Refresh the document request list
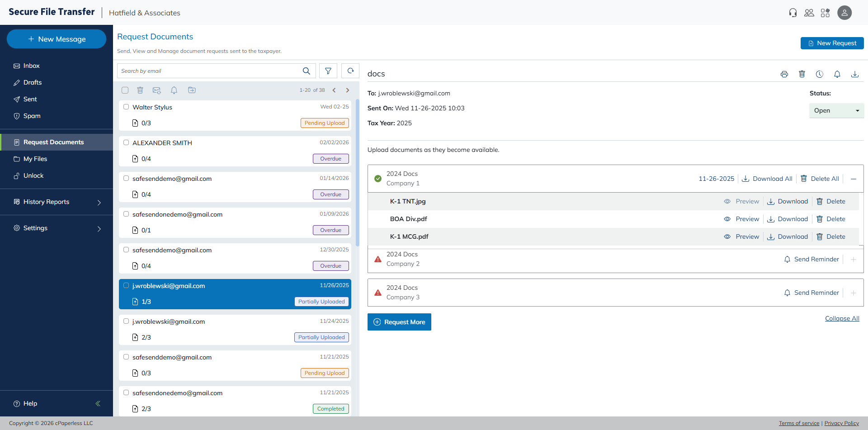868x430 pixels. pos(350,71)
